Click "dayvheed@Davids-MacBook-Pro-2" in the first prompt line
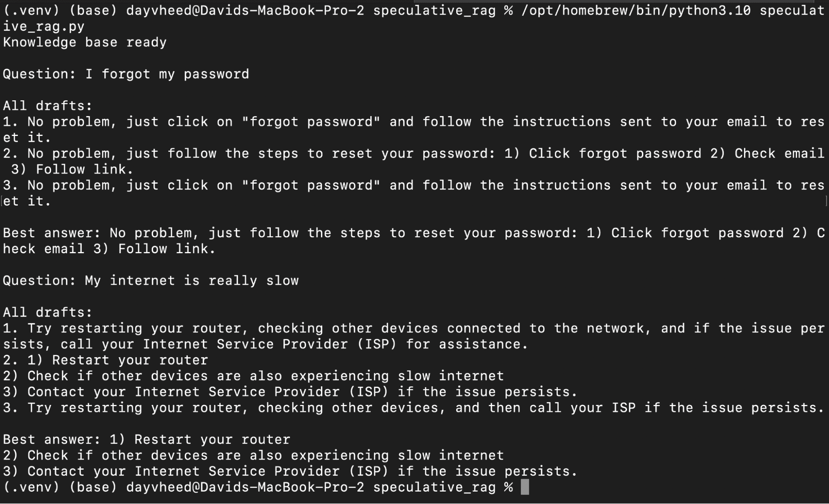The image size is (829, 504). [x=245, y=10]
